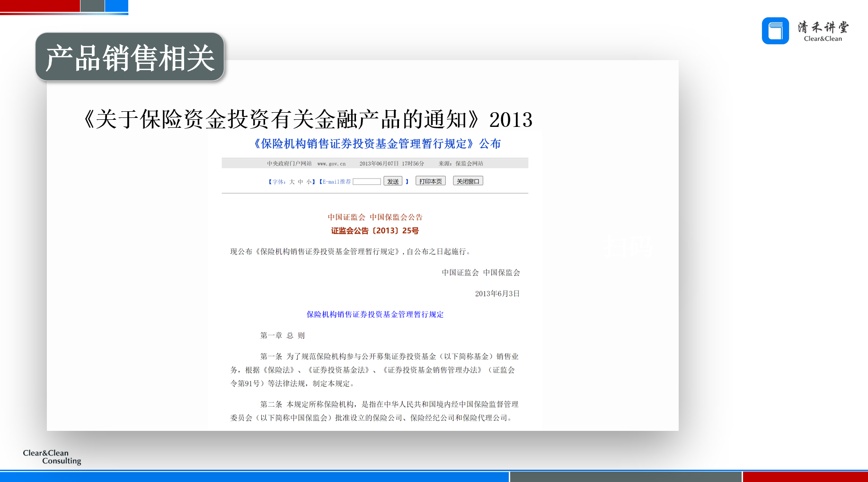Click the 产品销售相关 slide title box
The image size is (868, 482).
(130, 58)
